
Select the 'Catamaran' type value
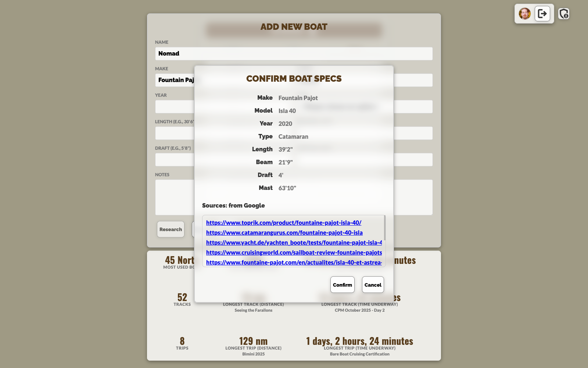(293, 137)
